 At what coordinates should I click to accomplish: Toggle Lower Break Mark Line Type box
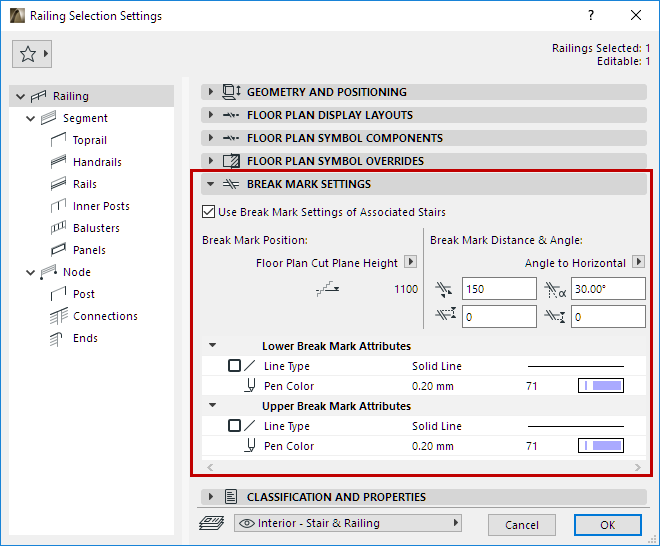pyautogui.click(x=234, y=365)
